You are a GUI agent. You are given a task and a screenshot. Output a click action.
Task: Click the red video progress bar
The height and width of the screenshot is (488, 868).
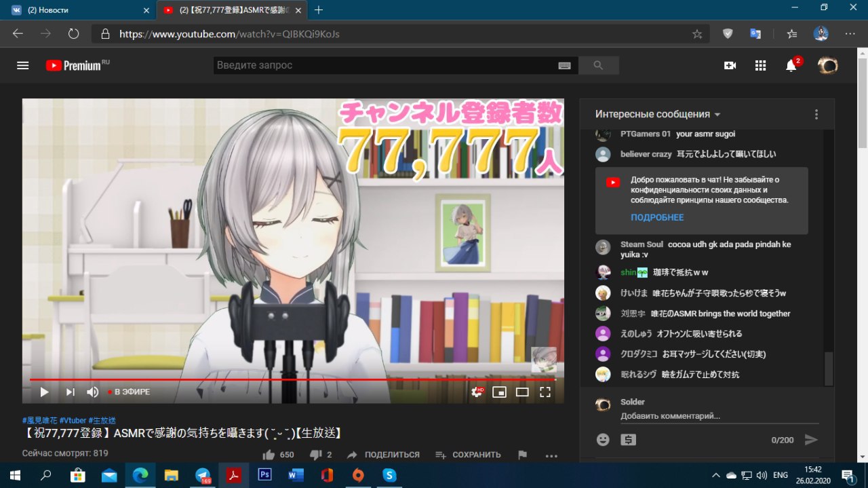[293, 379]
